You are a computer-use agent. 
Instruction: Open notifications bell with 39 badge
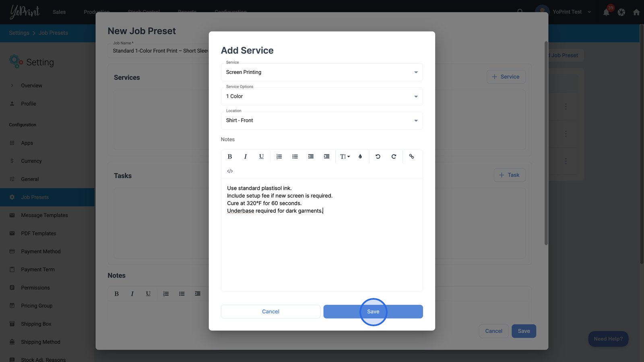pyautogui.click(x=606, y=12)
